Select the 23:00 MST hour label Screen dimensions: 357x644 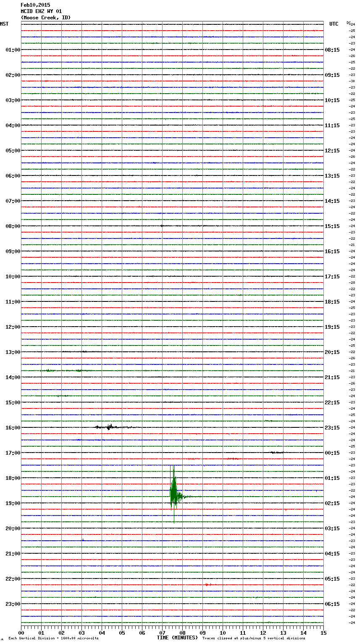click(x=13, y=604)
